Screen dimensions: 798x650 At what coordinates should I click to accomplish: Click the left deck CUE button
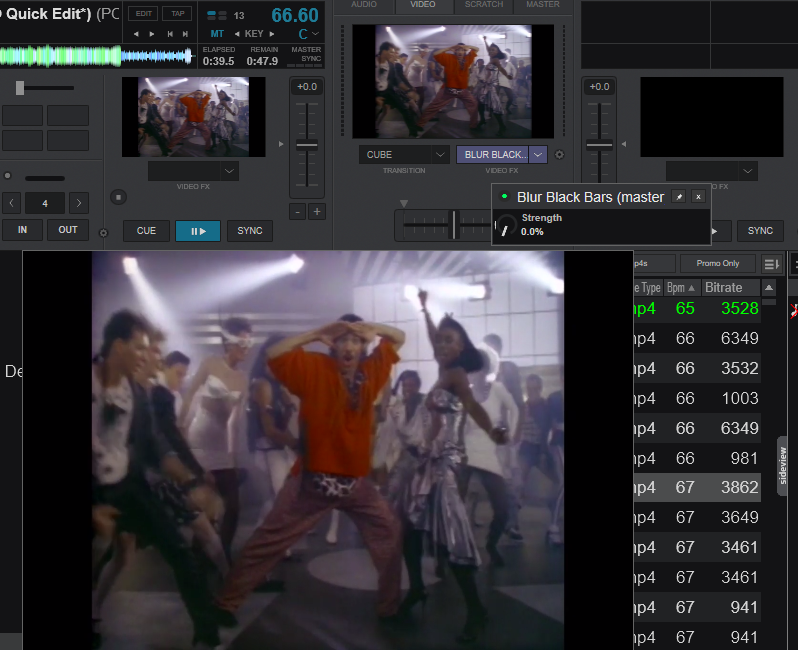[x=146, y=231]
